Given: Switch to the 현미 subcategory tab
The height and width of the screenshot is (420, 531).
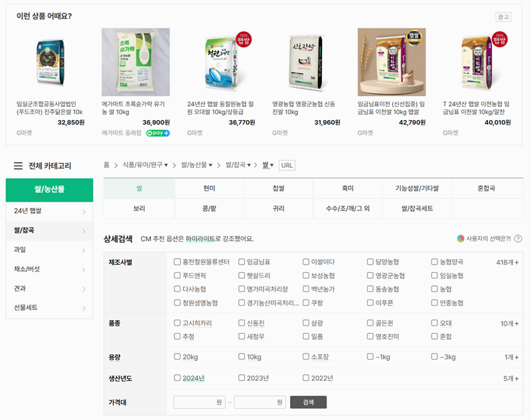Looking at the screenshot, I should (209, 188).
